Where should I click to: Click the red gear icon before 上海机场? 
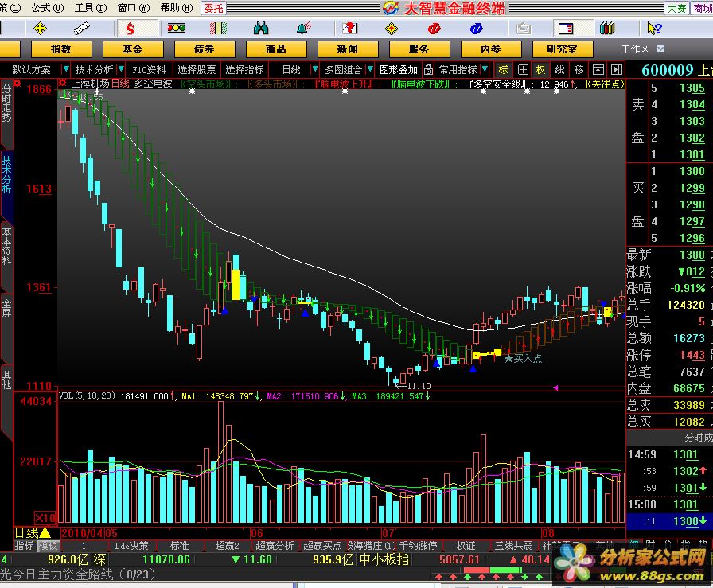[63, 84]
